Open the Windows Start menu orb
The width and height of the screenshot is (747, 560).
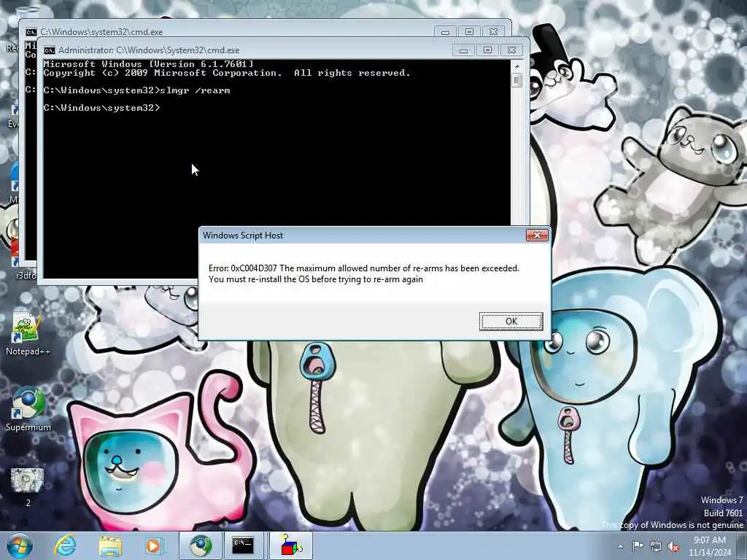click(20, 545)
